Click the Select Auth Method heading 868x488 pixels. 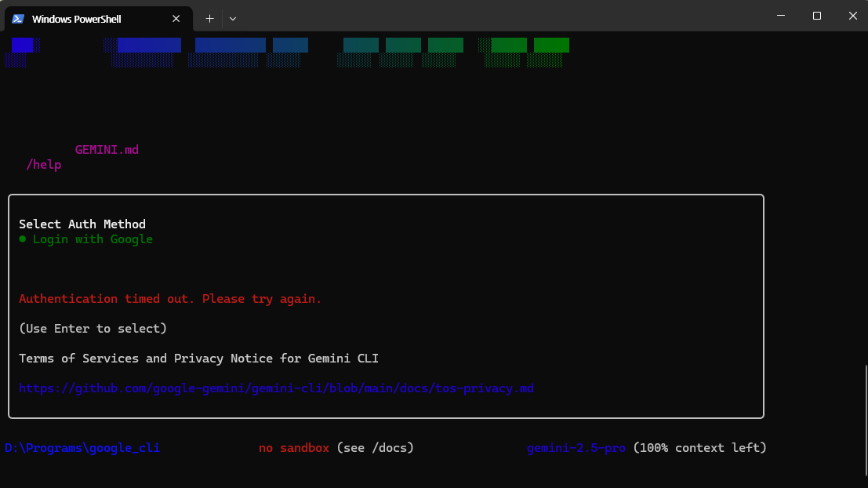click(x=82, y=224)
